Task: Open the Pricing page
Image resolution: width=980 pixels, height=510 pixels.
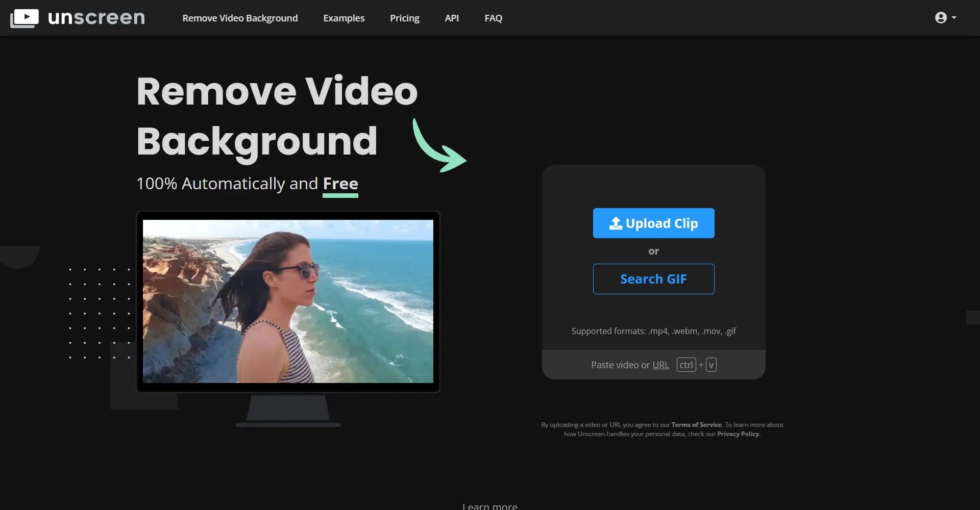Action: [x=404, y=18]
